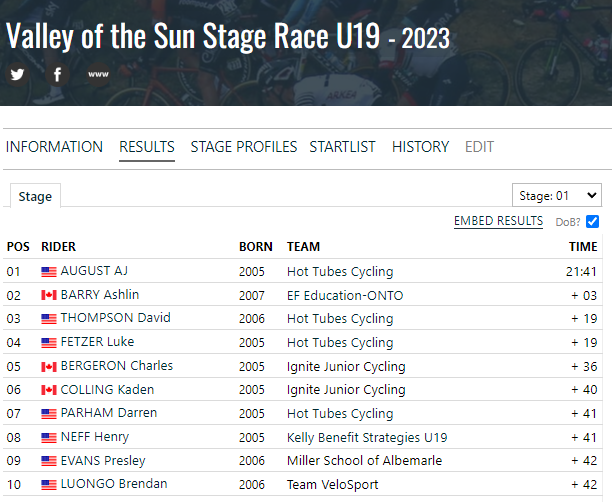Image resolution: width=612 pixels, height=502 pixels.
Task: Click the US flag beside NEFF Henry
Action: [x=49, y=438]
